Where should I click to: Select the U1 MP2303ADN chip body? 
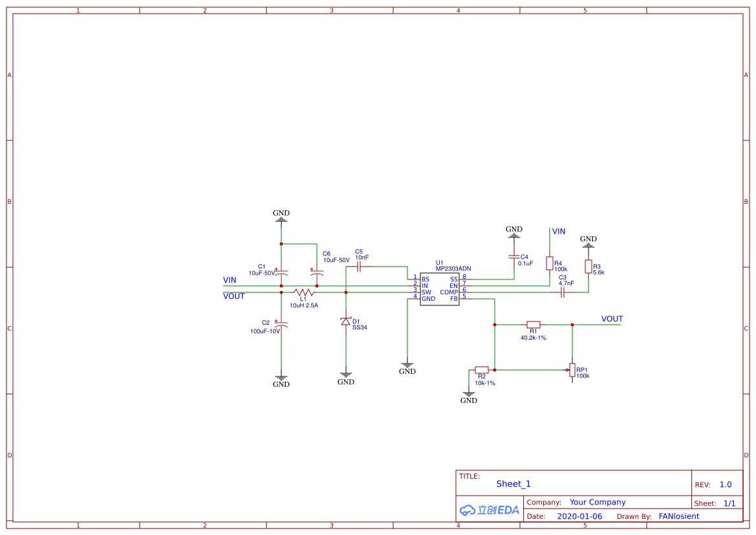pyautogui.click(x=439, y=289)
